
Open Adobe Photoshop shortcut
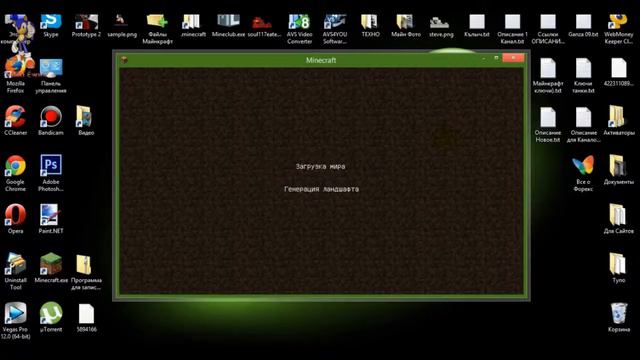tap(51, 173)
